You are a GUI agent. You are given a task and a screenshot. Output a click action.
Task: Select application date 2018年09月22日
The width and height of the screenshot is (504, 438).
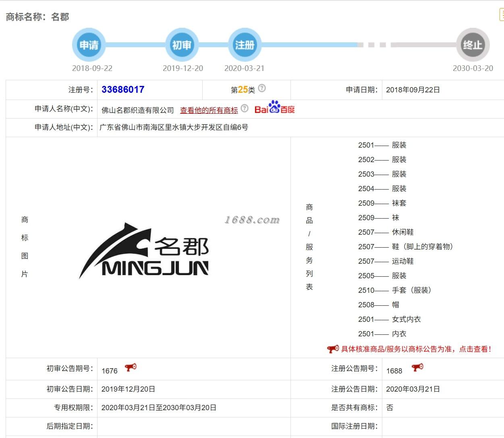click(413, 90)
